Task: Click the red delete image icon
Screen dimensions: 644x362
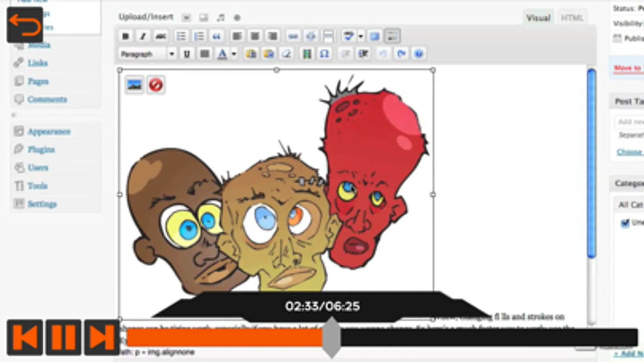Action: pyautogui.click(x=155, y=85)
